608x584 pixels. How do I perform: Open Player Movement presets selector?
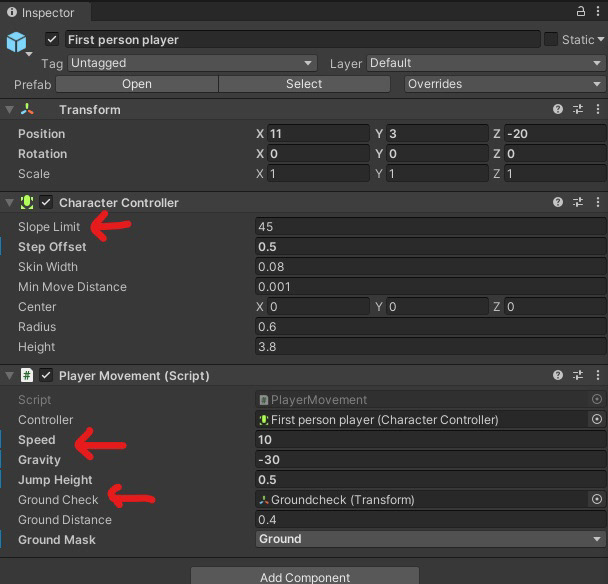pyautogui.click(x=578, y=375)
